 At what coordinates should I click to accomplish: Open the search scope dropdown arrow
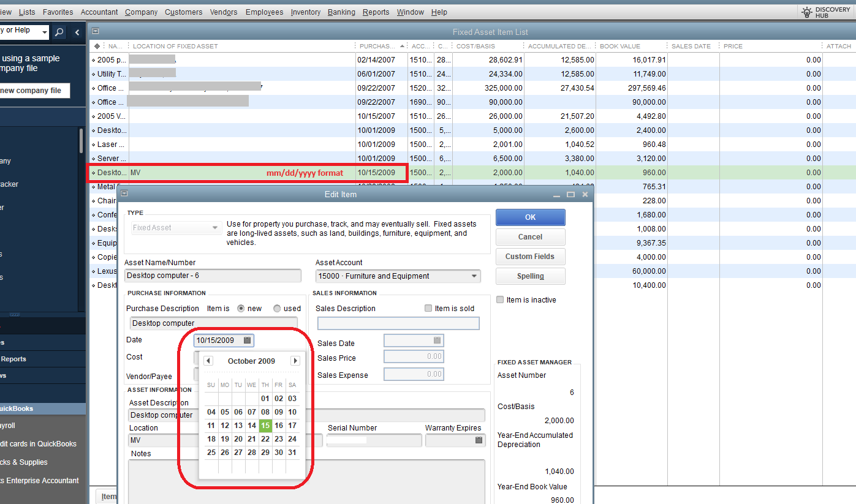click(45, 32)
